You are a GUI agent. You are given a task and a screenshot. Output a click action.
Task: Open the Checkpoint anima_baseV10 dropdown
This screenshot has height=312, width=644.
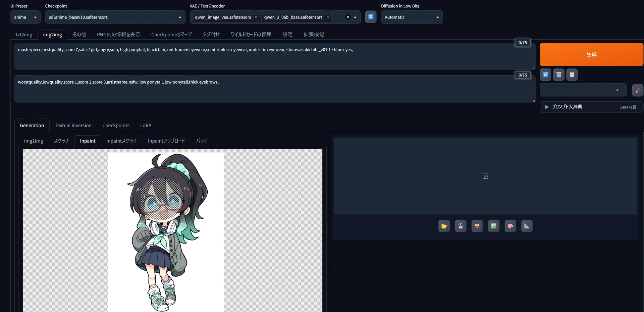pos(115,17)
